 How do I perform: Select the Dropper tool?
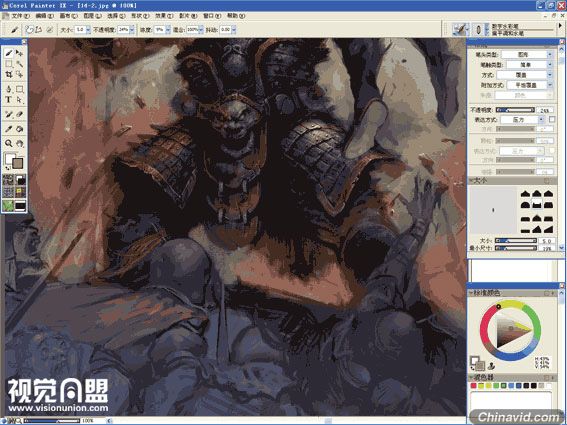tap(9, 129)
